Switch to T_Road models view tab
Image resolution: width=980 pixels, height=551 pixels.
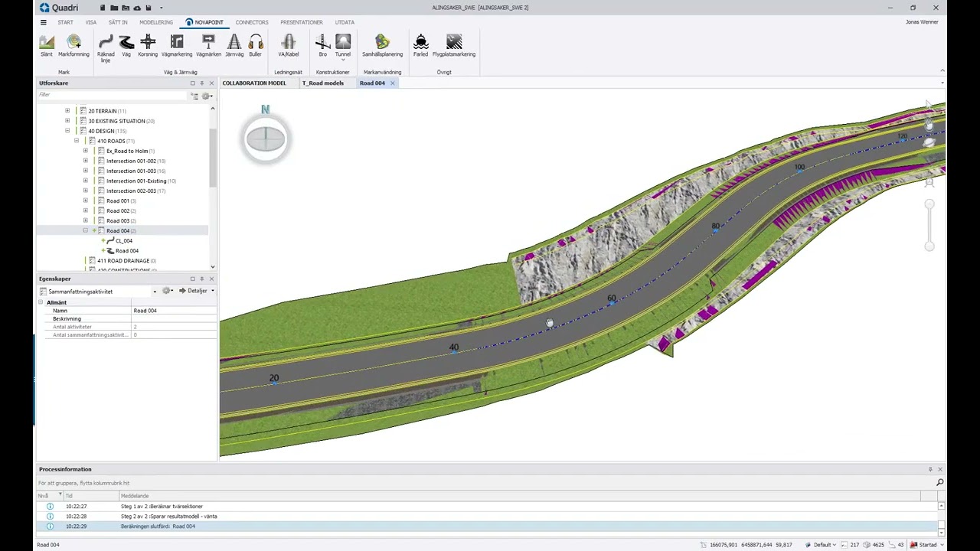pyautogui.click(x=323, y=83)
